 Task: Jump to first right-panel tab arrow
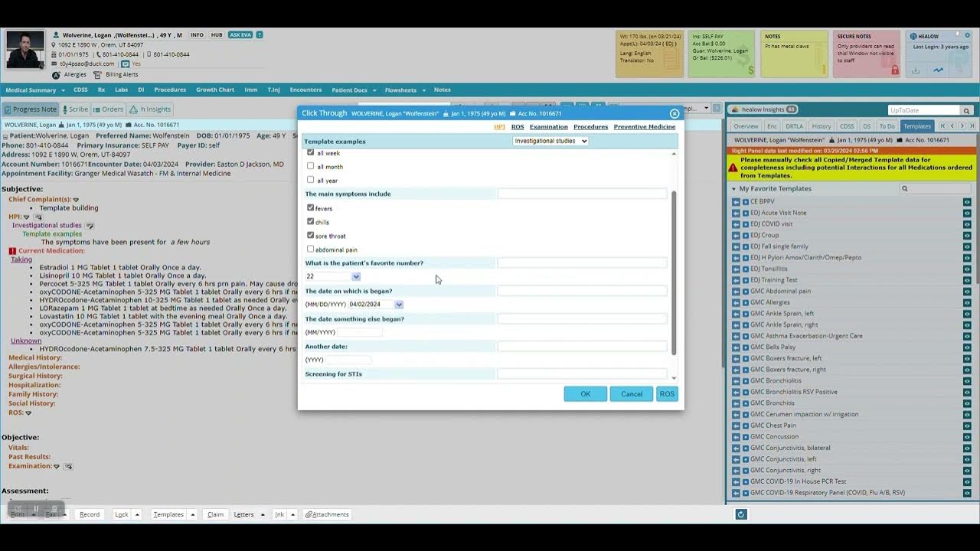(x=943, y=126)
